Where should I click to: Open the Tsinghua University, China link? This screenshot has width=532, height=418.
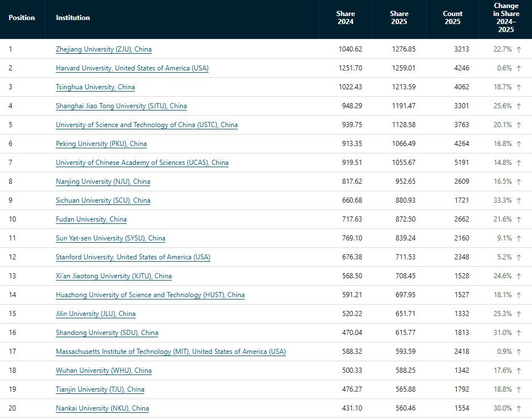(x=95, y=87)
